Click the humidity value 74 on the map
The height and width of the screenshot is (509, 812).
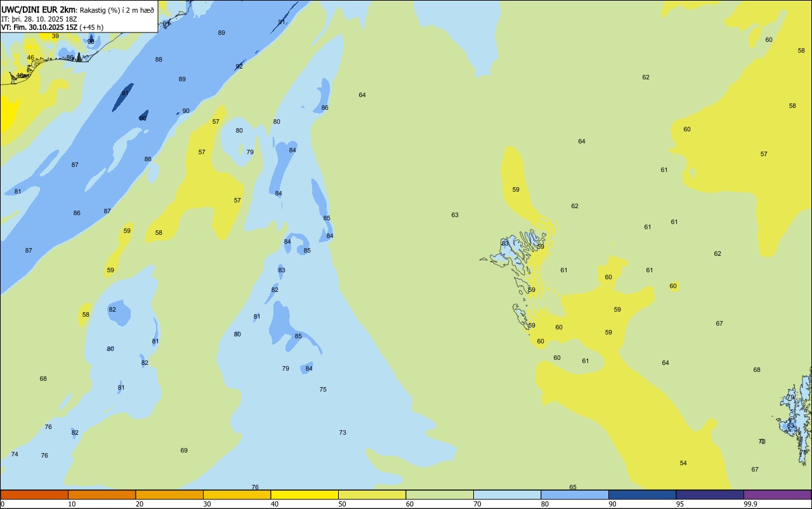[15, 454]
